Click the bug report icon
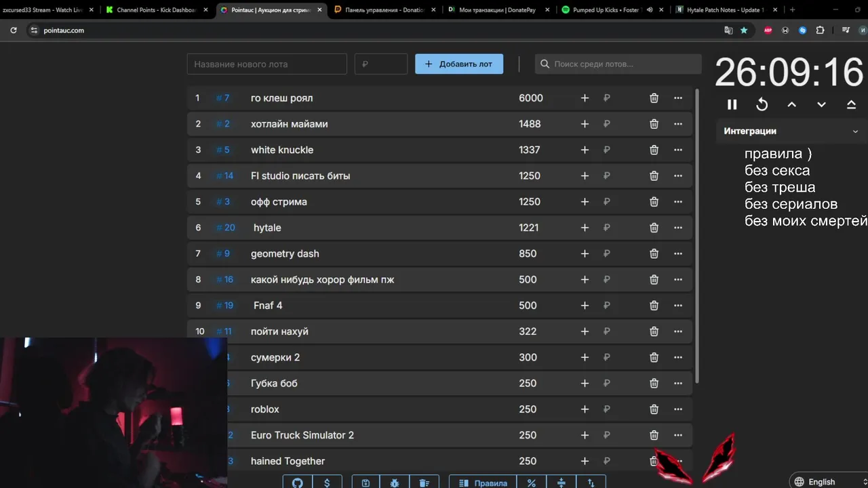Screen dimensions: 868x488 tap(395, 483)
